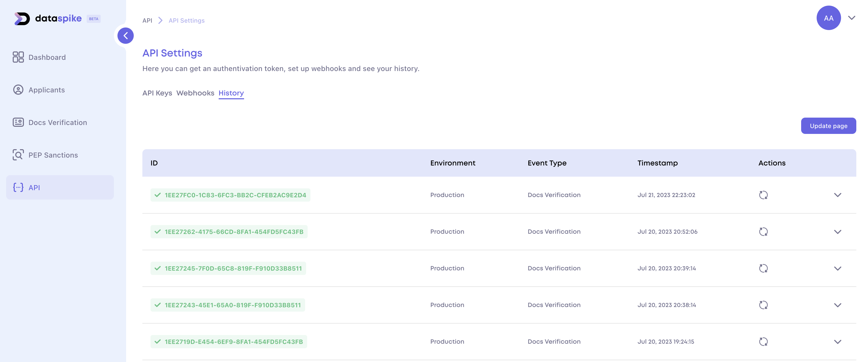Resend the event dated Jul 20, 2023 20:38:14
The image size is (868, 362).
point(763,305)
